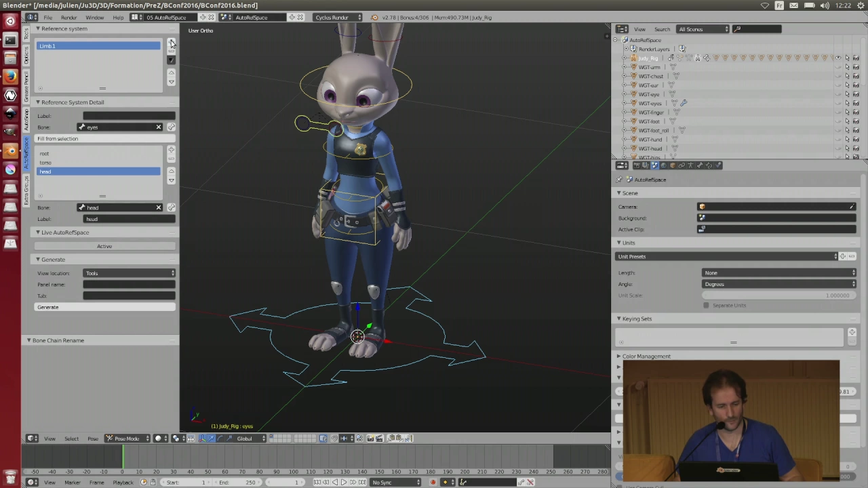Open Pose Mode selector dropdown
The height and width of the screenshot is (488, 868).
pyautogui.click(x=127, y=439)
